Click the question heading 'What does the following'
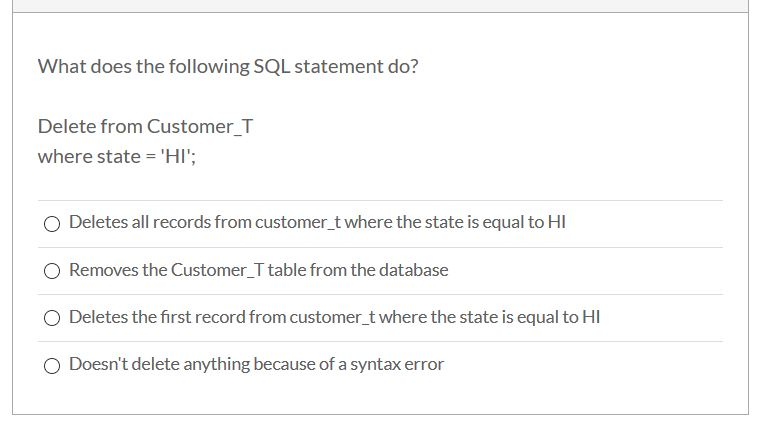758x426 pixels. 144,66
